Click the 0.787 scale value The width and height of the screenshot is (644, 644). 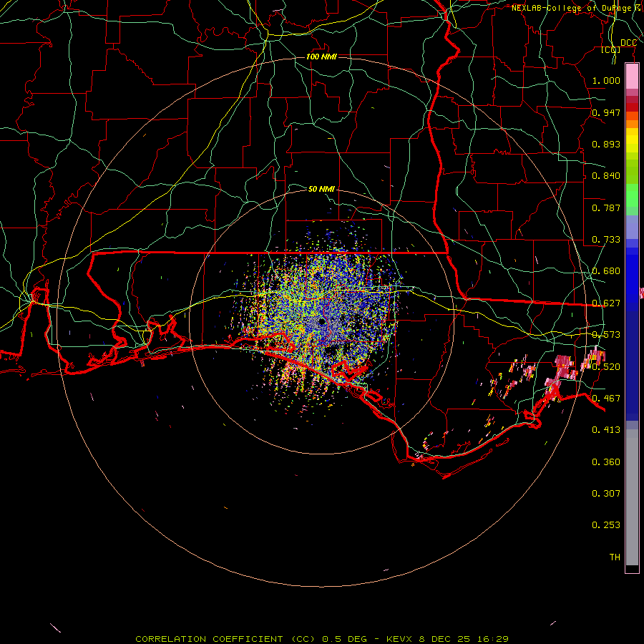[606, 208]
